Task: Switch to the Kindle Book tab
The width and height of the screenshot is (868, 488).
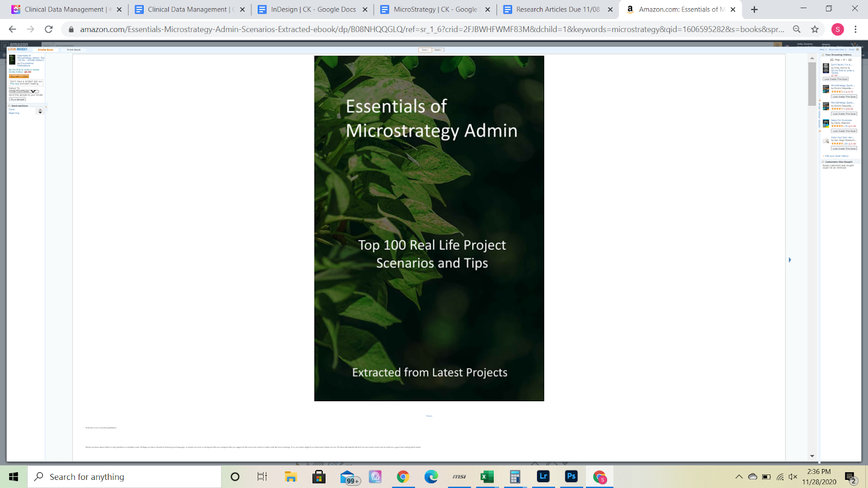Action: coord(46,50)
